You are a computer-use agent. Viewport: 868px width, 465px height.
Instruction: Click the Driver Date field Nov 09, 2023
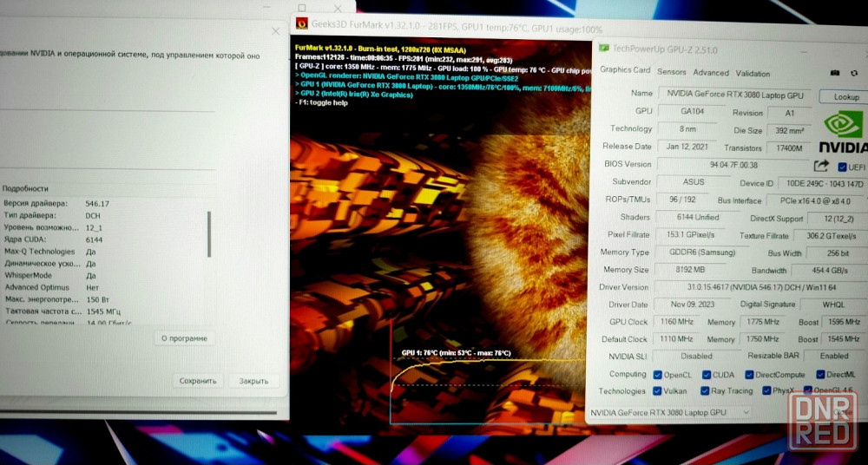(692, 305)
